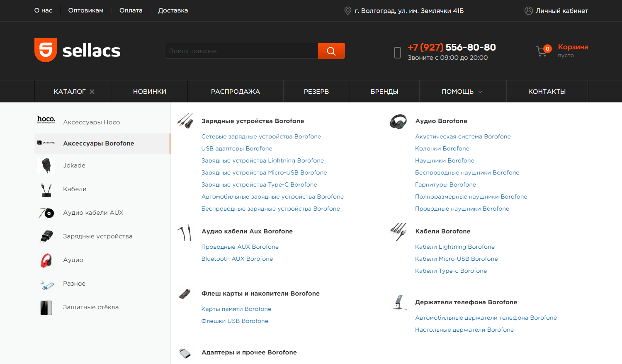Focus the Поиск товаров search field
Image resolution: width=622 pixels, height=364 pixels.
[x=241, y=51]
